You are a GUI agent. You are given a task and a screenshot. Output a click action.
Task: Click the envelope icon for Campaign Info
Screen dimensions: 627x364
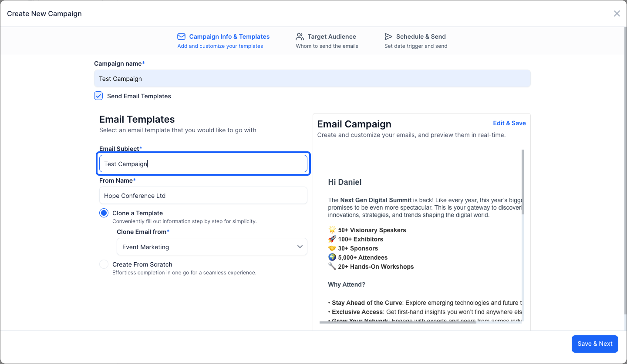point(181,37)
